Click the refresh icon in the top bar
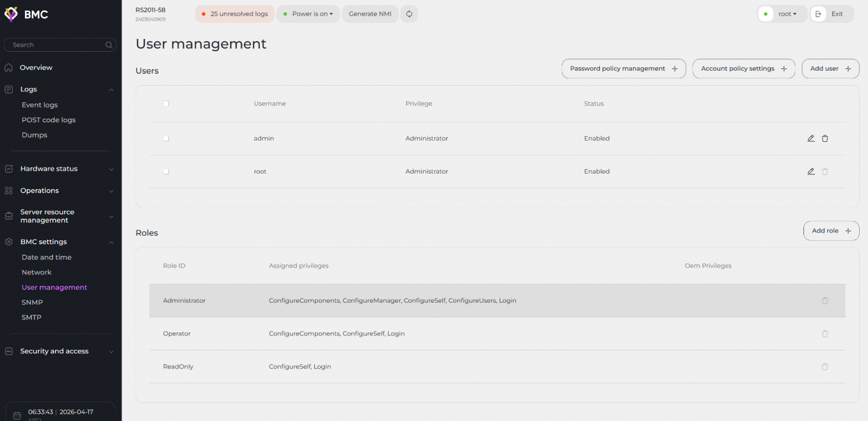Viewport: 868px width, 421px height. click(409, 14)
